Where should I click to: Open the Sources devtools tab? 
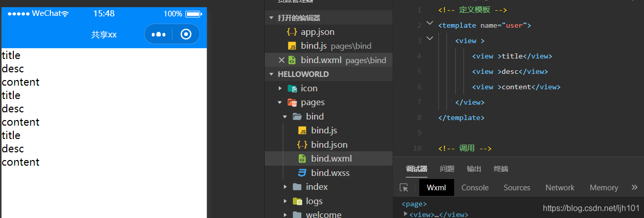(x=517, y=188)
